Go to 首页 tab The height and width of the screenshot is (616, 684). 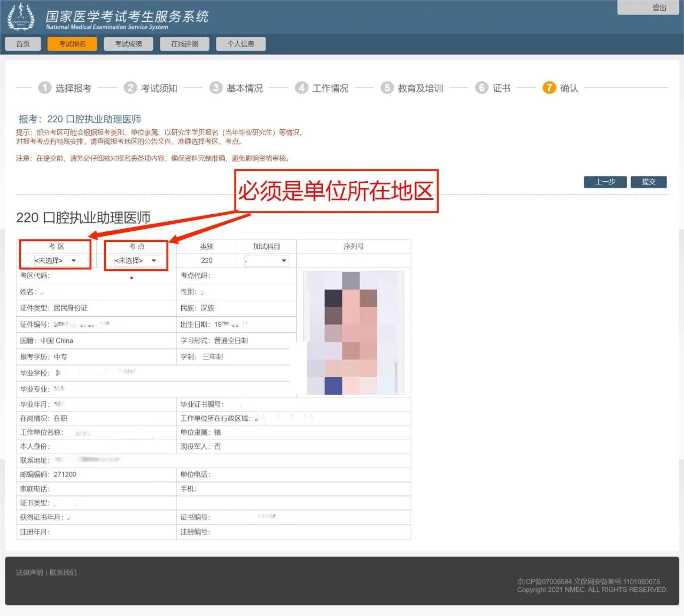[x=23, y=44]
